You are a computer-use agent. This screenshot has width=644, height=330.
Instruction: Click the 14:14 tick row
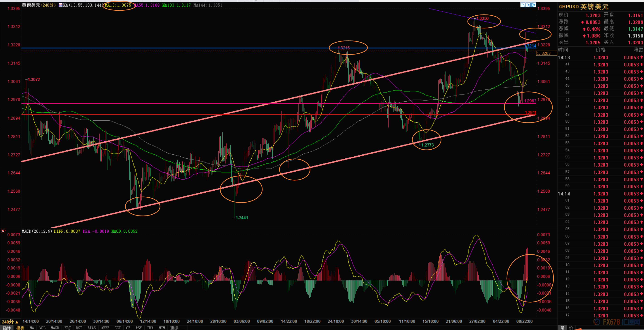click(601, 194)
